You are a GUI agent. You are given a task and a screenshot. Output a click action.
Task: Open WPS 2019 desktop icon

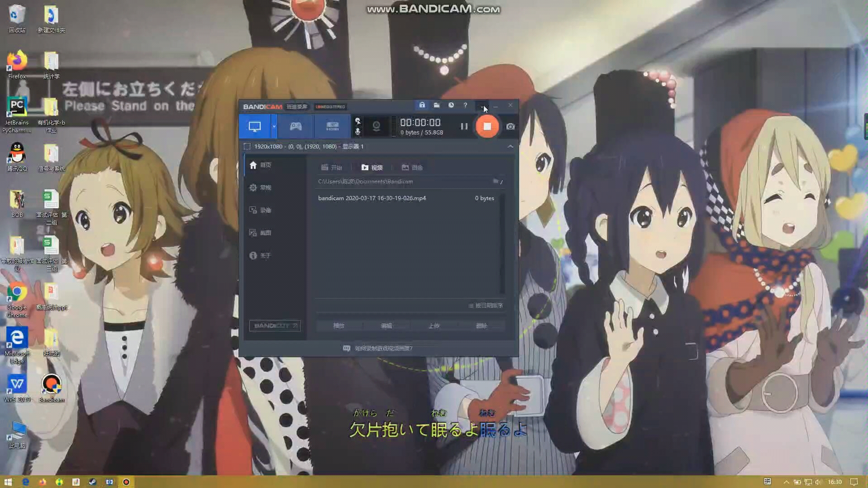pyautogui.click(x=17, y=388)
